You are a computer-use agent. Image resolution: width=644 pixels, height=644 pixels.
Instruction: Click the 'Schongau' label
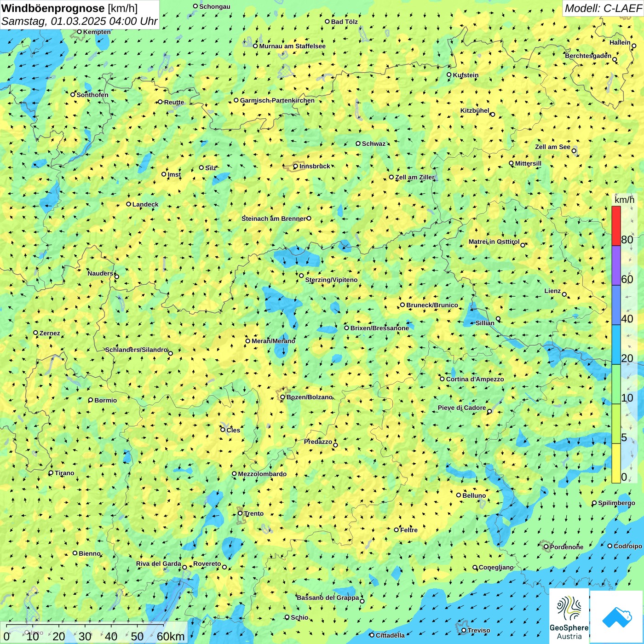(x=215, y=6)
